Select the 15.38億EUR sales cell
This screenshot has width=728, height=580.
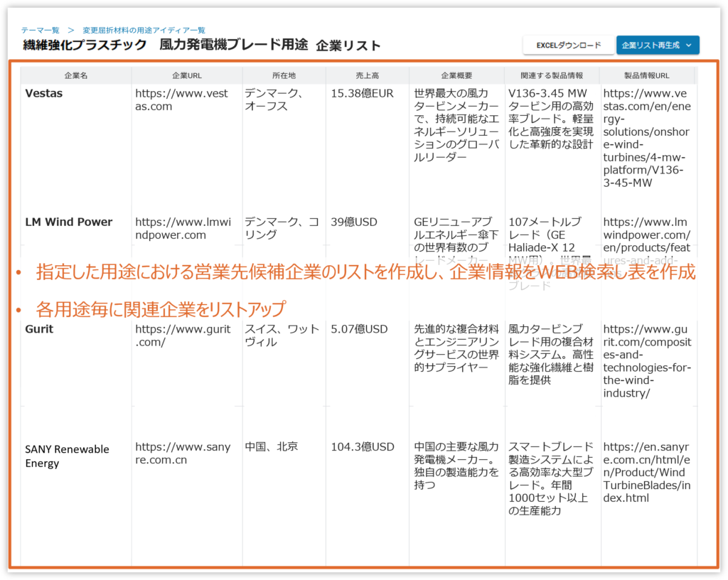pyautogui.click(x=362, y=93)
